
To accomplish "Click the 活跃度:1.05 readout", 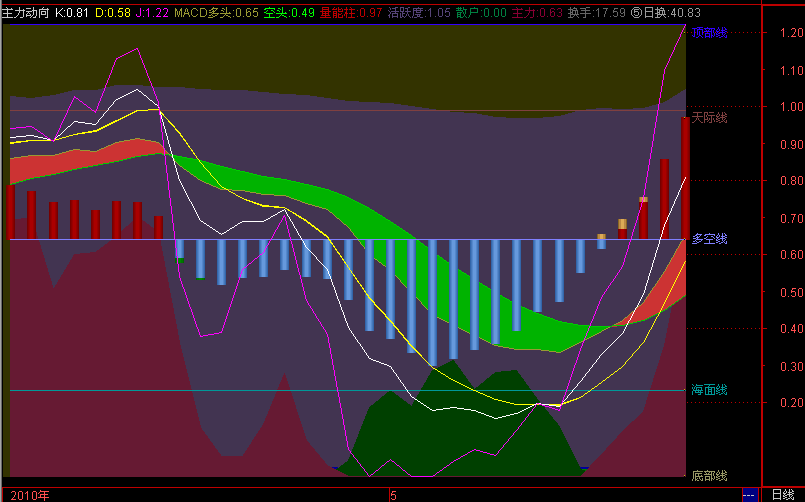I will (x=419, y=13).
